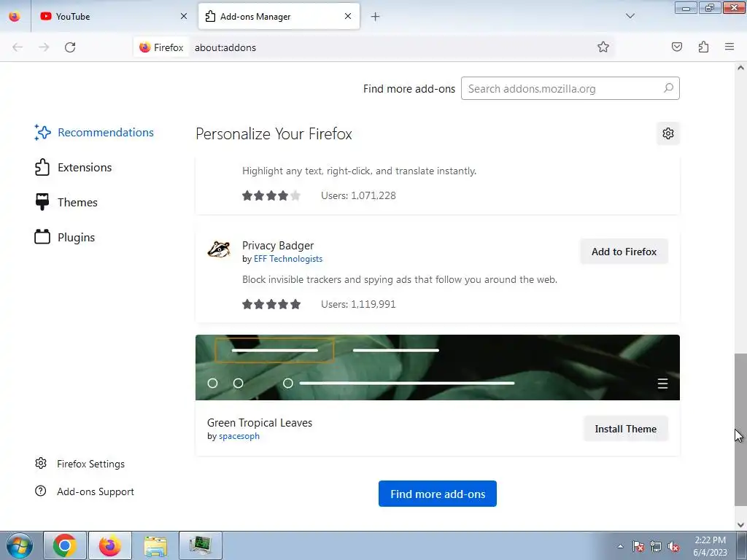Image resolution: width=747 pixels, height=560 pixels.
Task: Bookmark this page with star icon
Action: click(603, 47)
